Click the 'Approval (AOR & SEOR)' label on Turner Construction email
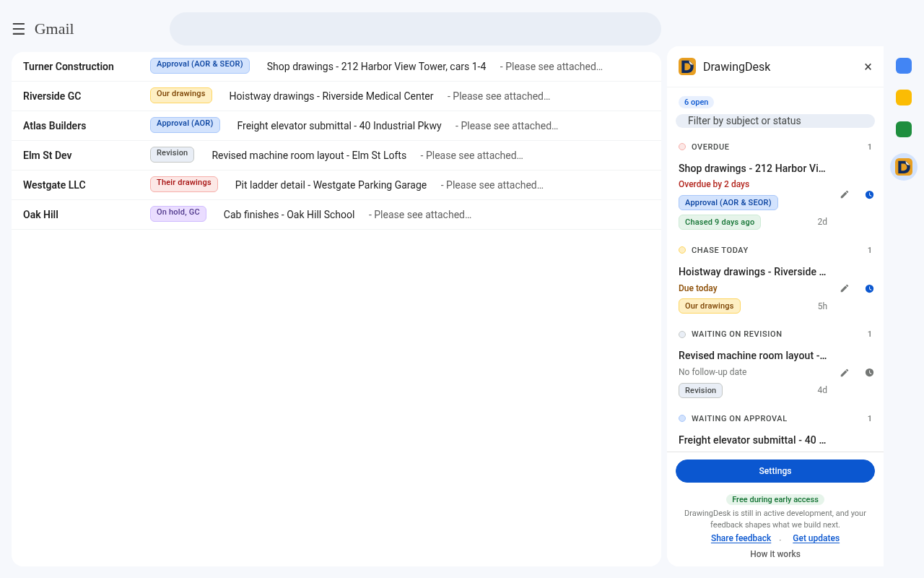Viewport: 924px width, 578px height. (200, 65)
